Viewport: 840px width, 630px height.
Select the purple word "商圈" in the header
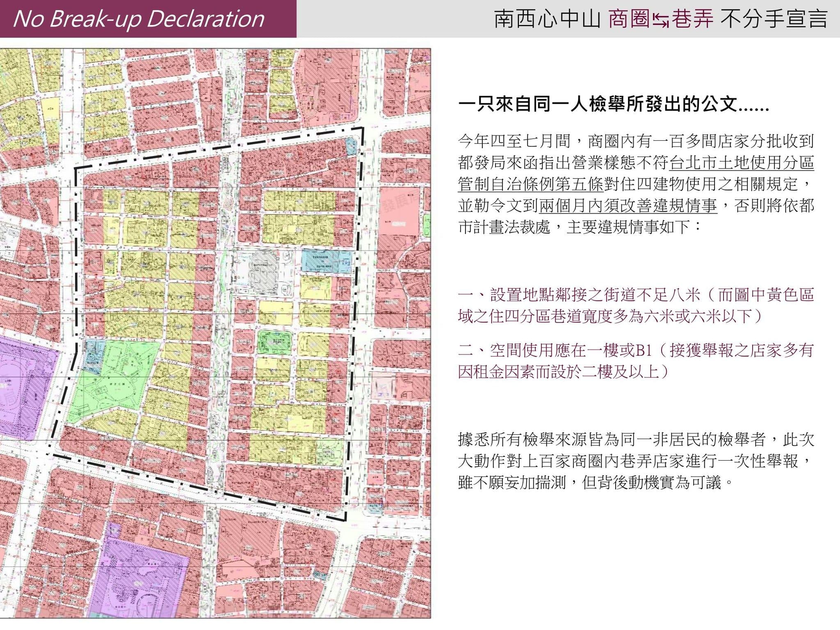tap(629, 19)
